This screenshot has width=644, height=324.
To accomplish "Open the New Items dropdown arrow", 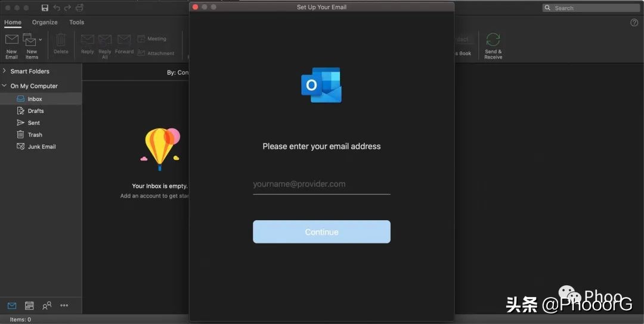I will pyautogui.click(x=41, y=40).
